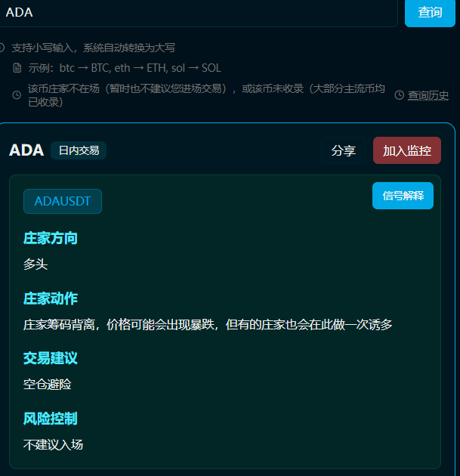Viewport: 460px width, 476px height.
Task: Click the blue 查询 button
Action: pos(430,12)
